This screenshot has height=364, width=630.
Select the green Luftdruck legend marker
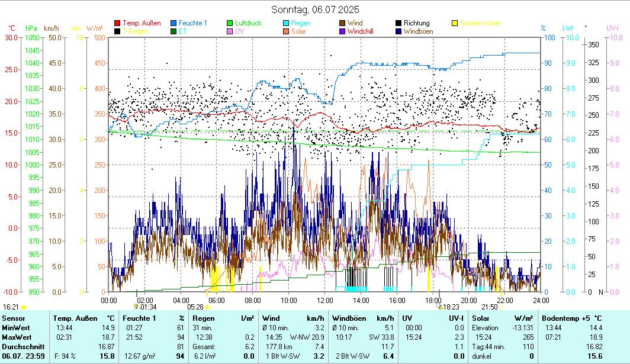230,23
